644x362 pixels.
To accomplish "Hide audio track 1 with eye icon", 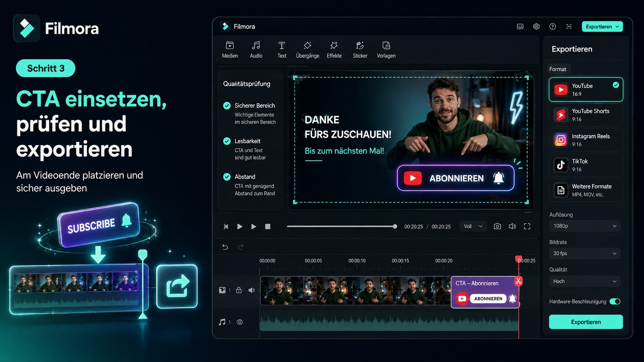I will pos(240,322).
